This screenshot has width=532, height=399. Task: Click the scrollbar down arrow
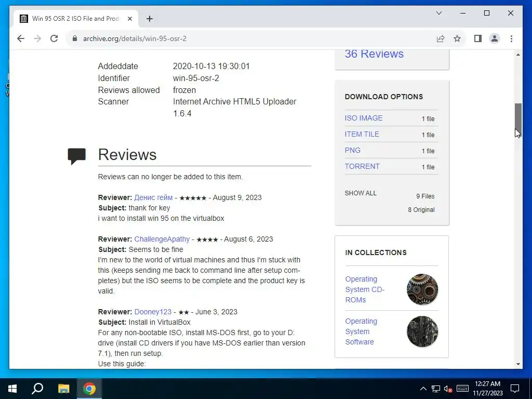click(x=518, y=364)
